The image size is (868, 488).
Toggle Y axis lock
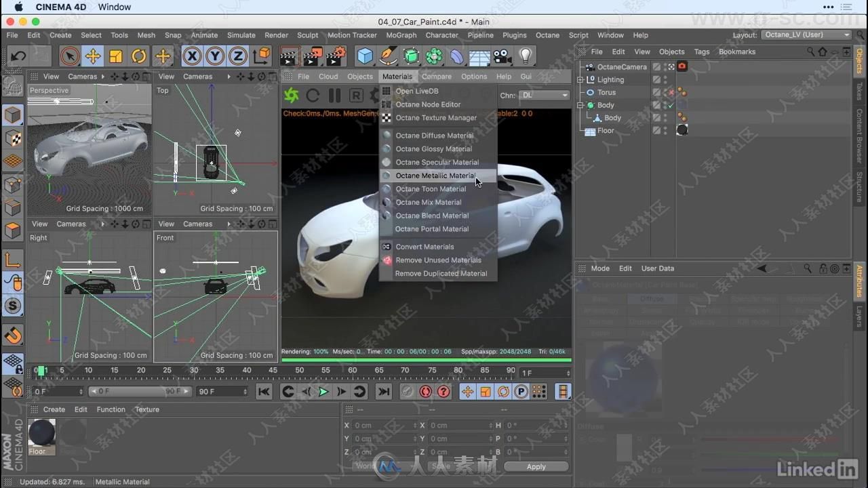[216, 56]
